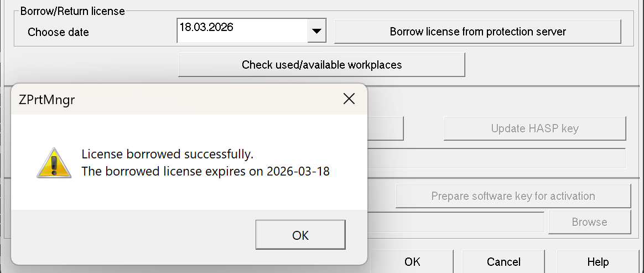Click the Browse button
Viewport: 644px width, 273px height.
point(589,222)
